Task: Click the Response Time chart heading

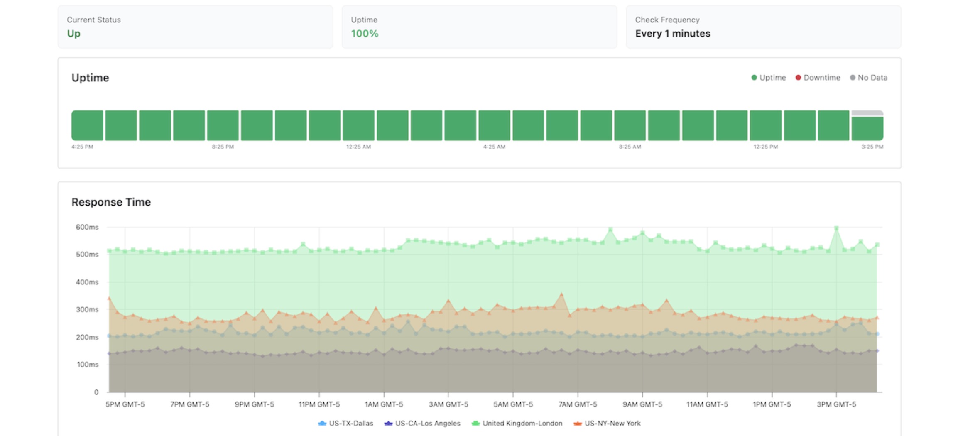Action: coord(111,202)
